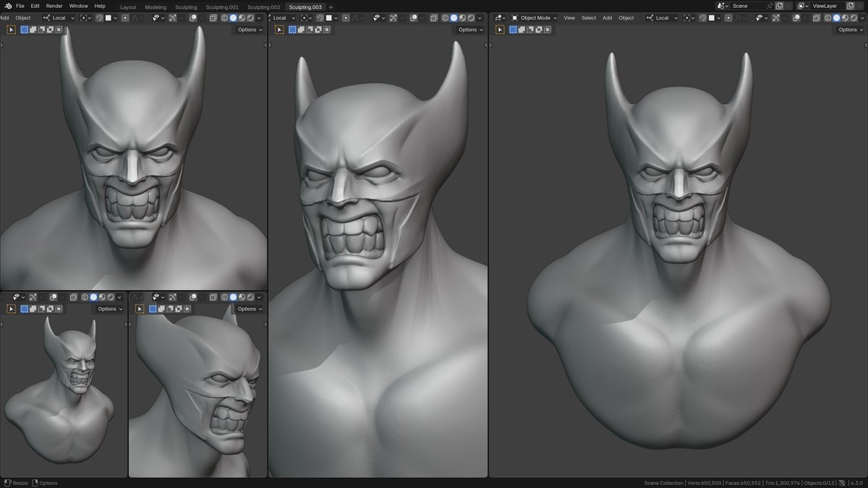Switch to the Sculpting.002 workspace tab
This screenshot has width=868, height=488.
tap(264, 7)
